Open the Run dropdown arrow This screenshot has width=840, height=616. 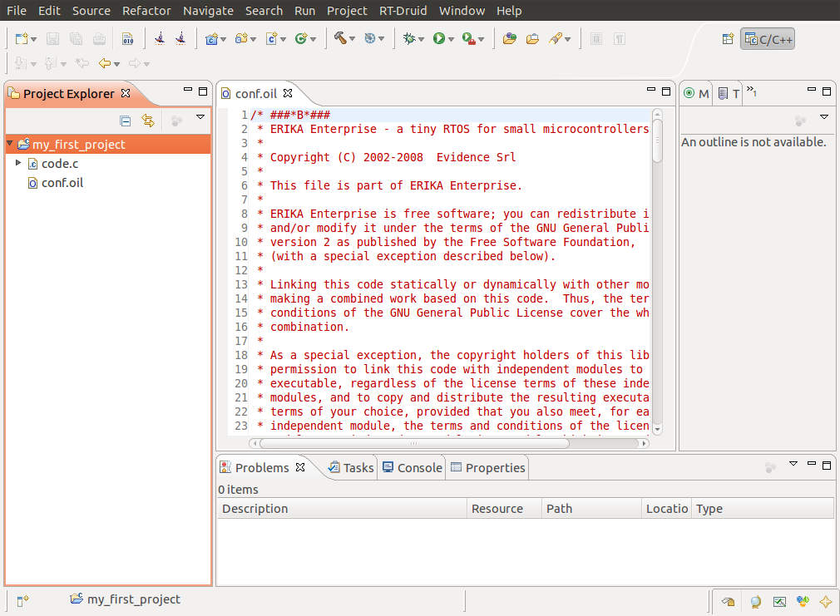[x=451, y=40]
